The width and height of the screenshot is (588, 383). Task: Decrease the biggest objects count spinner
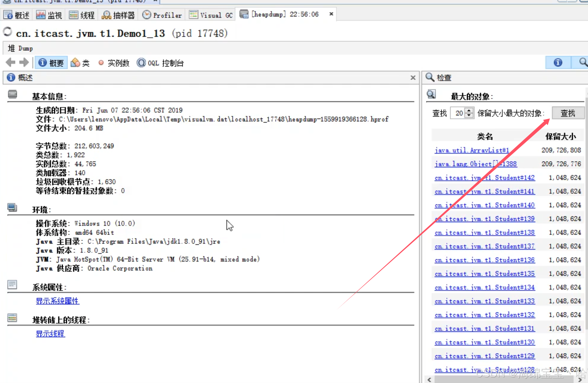(469, 115)
